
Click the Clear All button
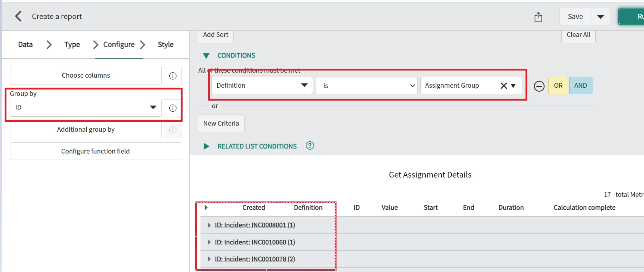coord(578,35)
